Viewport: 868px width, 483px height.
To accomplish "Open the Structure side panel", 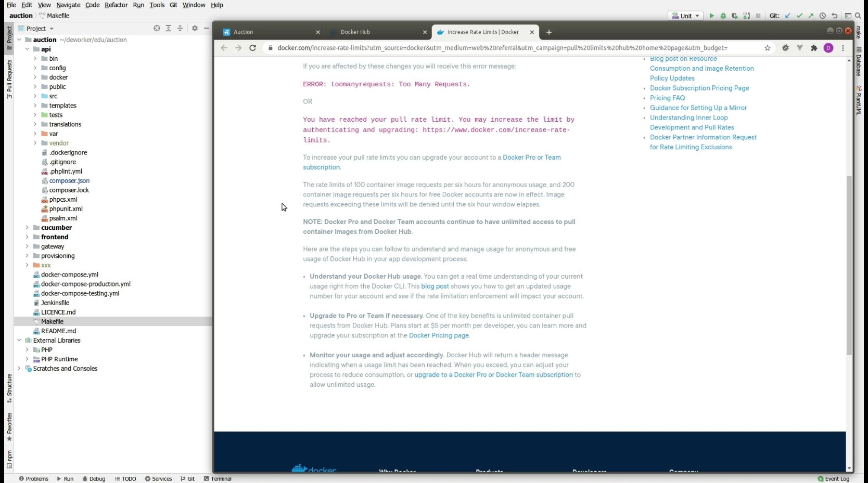I will point(9,388).
